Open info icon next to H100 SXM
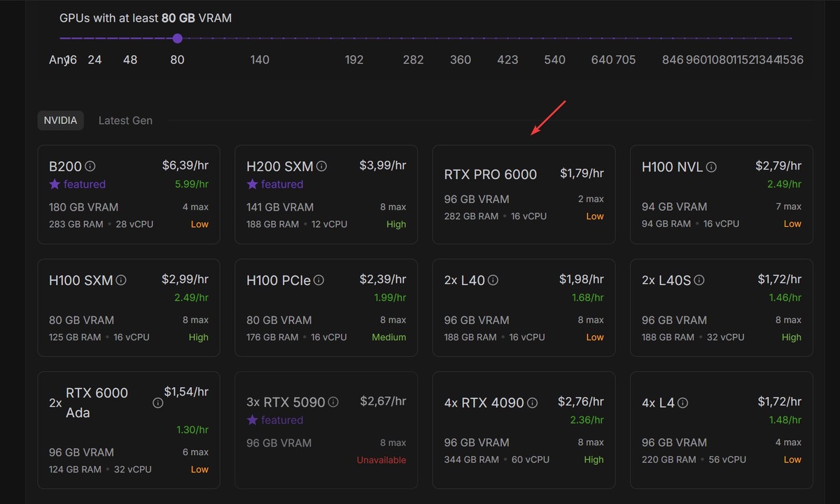This screenshot has width=840, height=504. pyautogui.click(x=121, y=280)
